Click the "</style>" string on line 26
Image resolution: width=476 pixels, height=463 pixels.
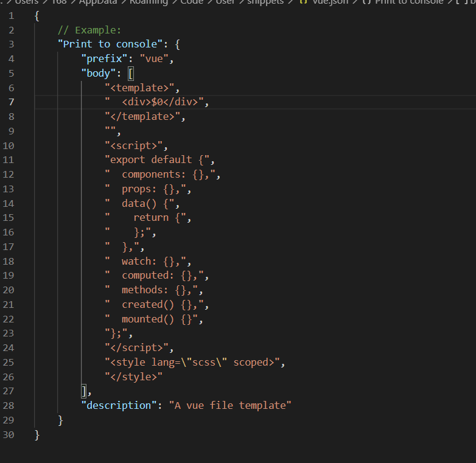[x=133, y=377]
